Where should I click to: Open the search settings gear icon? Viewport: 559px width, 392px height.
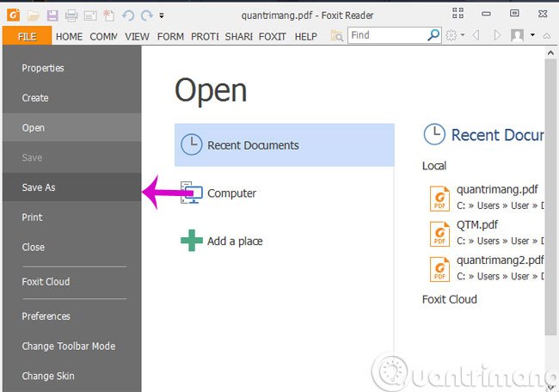coord(451,35)
